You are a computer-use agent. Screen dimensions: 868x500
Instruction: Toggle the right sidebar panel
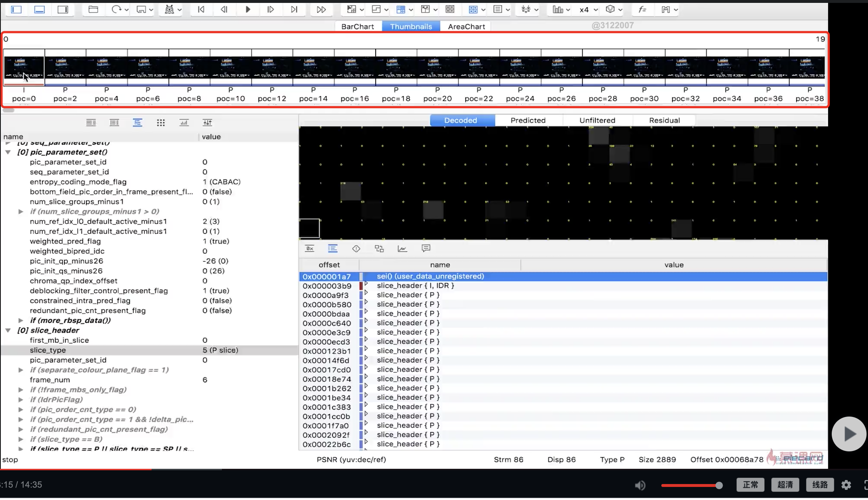point(63,9)
